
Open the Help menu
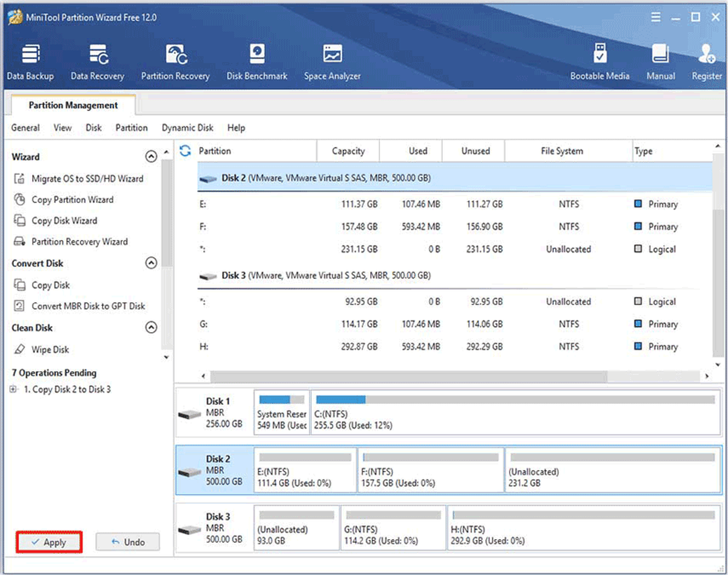(x=236, y=128)
